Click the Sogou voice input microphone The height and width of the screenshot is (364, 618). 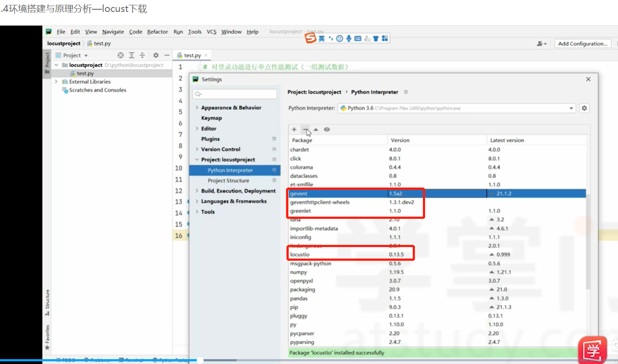point(349,38)
